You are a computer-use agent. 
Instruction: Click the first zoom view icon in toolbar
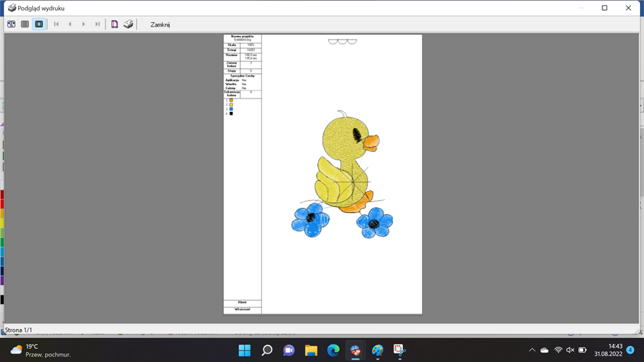pos(11,24)
